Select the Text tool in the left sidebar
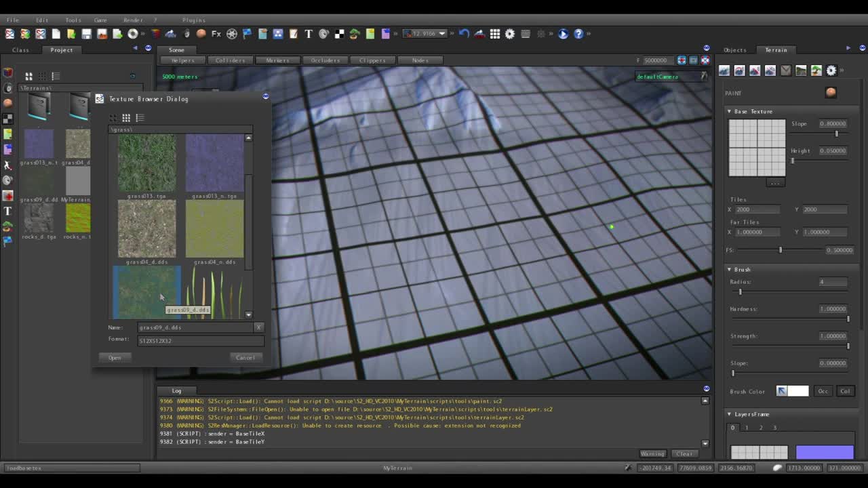Image resolution: width=868 pixels, height=488 pixels. click(x=7, y=211)
